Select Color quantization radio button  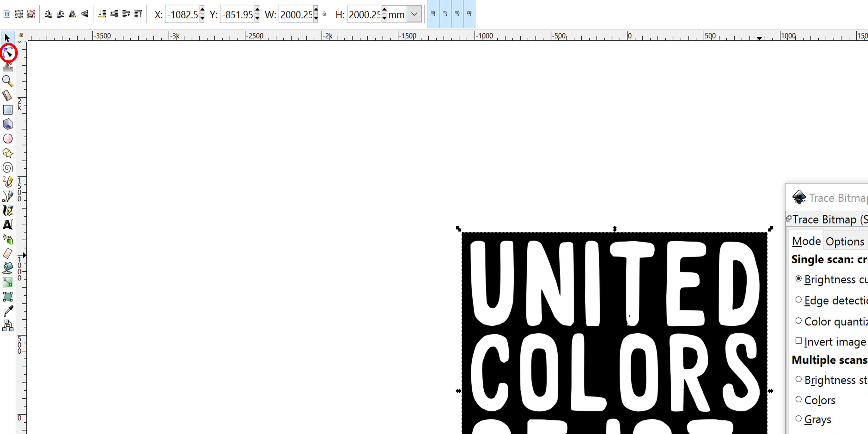point(799,321)
